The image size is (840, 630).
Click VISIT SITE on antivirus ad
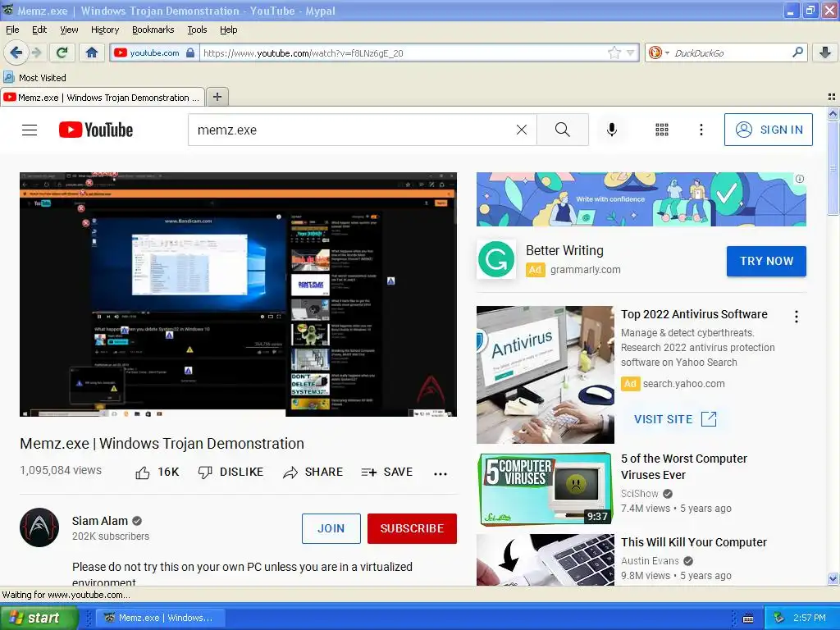pos(675,419)
